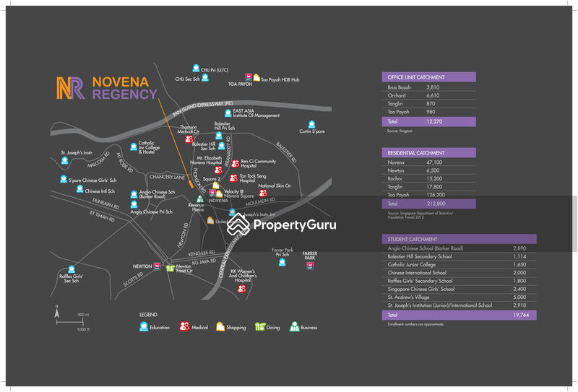The height and width of the screenshot is (392, 578).
Task: Select the Office Unit Catchment header
Action: (428, 77)
